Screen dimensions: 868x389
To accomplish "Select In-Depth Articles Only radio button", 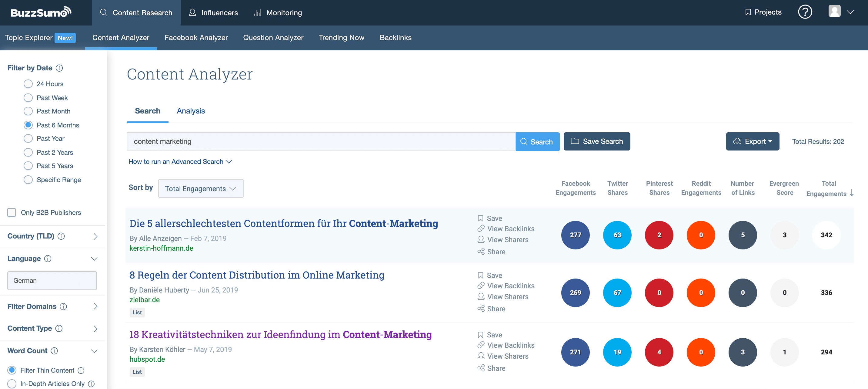I will pos(12,384).
